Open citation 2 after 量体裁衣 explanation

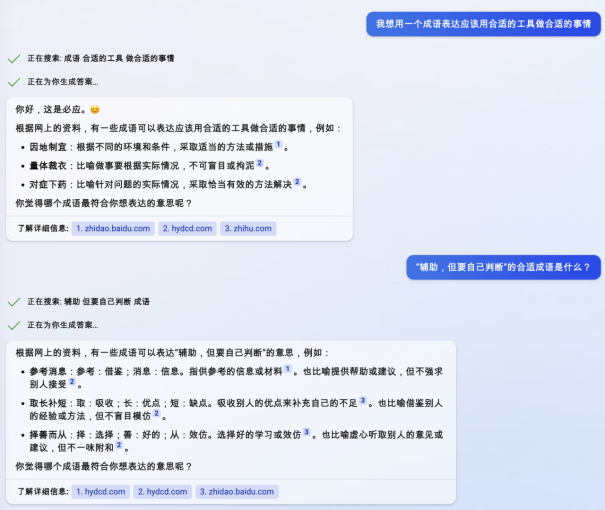point(260,163)
